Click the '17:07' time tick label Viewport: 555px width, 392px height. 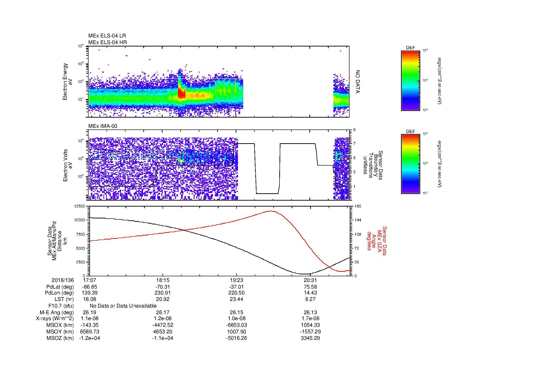(x=89, y=280)
